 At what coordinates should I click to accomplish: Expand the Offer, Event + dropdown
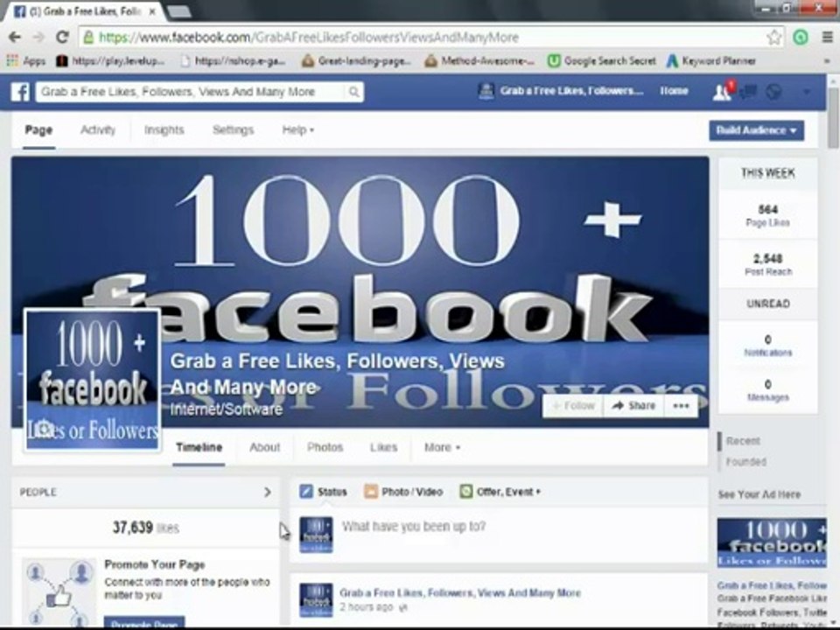(500, 491)
